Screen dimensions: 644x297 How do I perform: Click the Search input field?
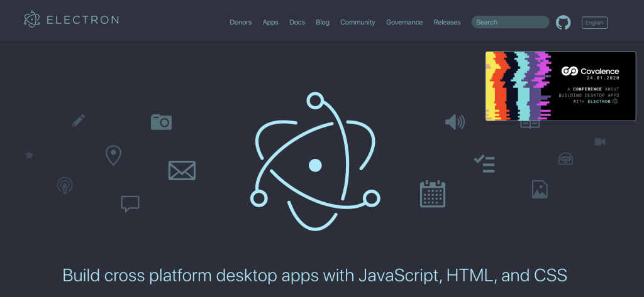[510, 23]
